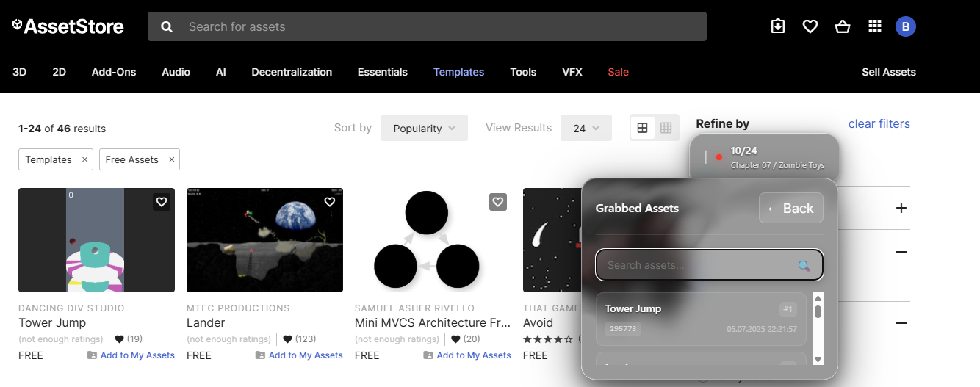This screenshot has height=387, width=980.
Task: Click publisher SAMUEL ASHER RIVELLO
Action: (414, 308)
